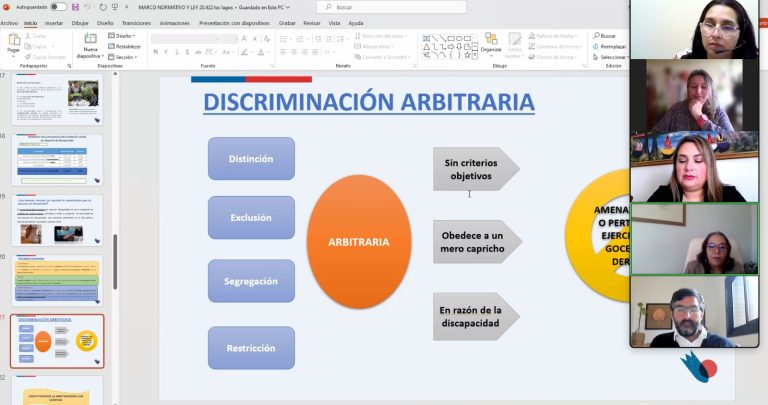Viewport: 768px width, 405px height.
Task: Open the Sección dropdown
Action: click(122, 57)
